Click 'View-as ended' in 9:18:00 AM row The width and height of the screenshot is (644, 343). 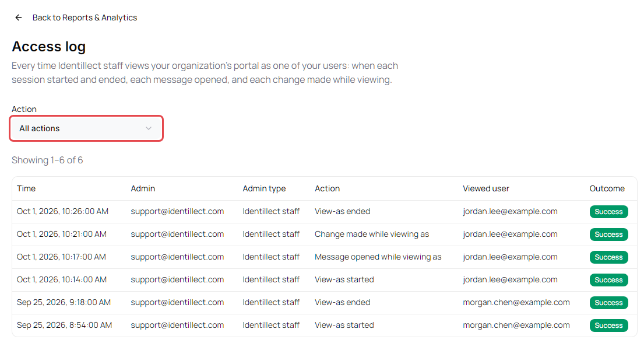[343, 302]
